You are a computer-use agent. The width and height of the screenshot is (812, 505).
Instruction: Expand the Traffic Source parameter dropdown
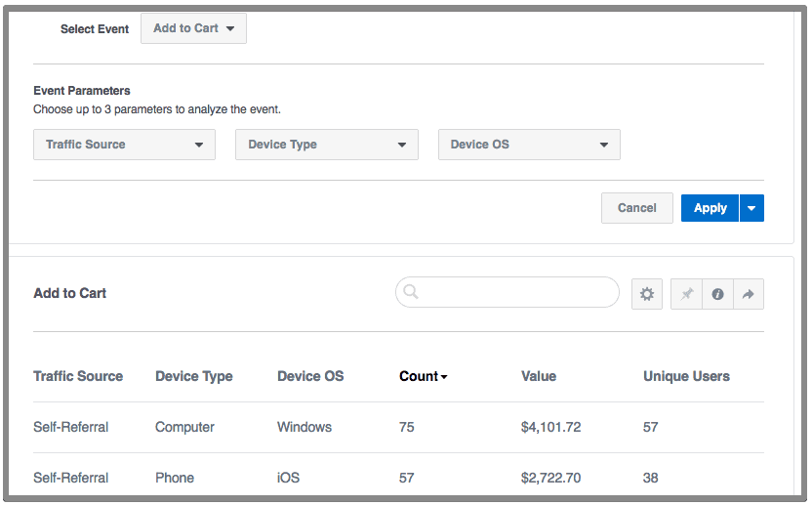pos(124,145)
